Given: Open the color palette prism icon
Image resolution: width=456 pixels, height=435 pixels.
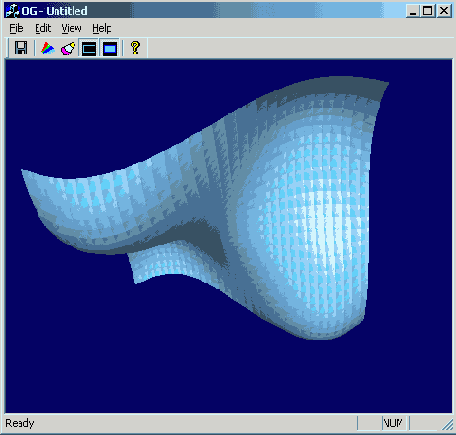Looking at the screenshot, I should click(48, 48).
